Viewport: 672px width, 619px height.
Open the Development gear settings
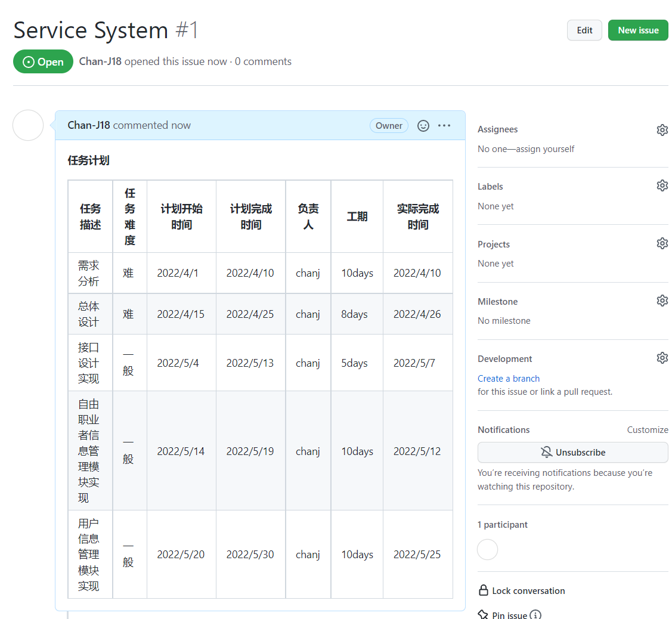662,358
